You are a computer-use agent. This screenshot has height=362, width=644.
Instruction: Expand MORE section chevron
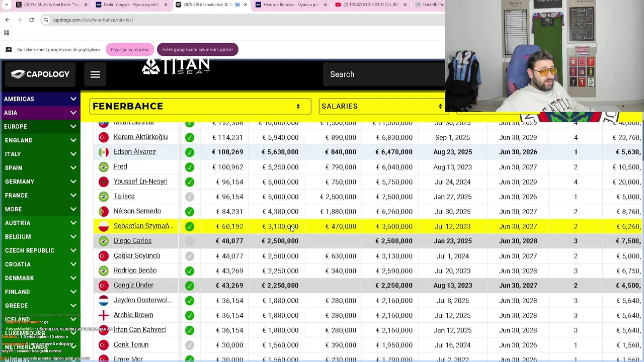click(73, 209)
